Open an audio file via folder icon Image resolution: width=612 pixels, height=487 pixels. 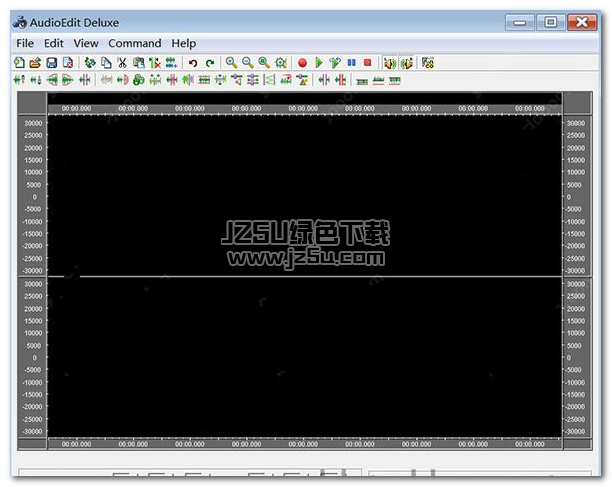pyautogui.click(x=35, y=62)
